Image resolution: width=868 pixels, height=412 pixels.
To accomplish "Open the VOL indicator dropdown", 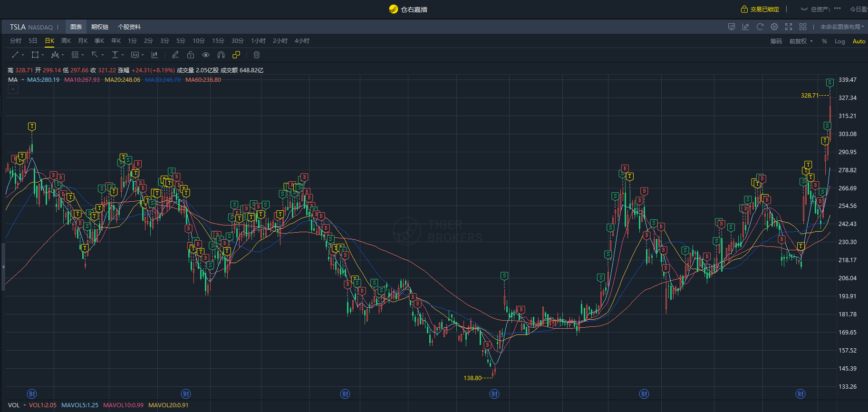I will tap(25, 405).
